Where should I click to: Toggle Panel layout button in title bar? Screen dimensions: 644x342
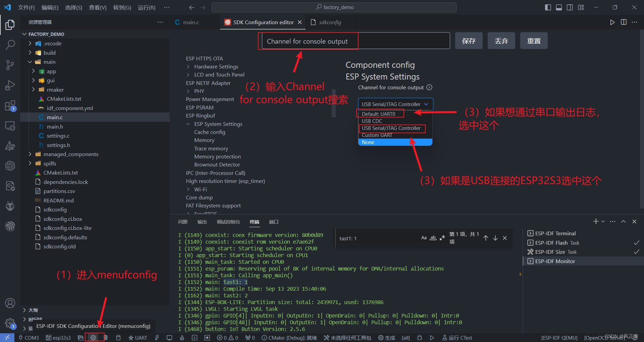tap(559, 7)
